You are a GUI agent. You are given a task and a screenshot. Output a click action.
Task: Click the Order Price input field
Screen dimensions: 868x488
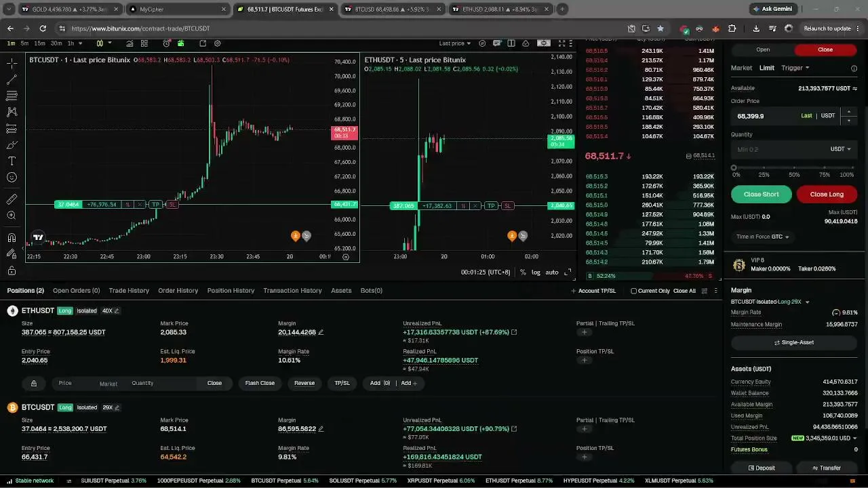point(785,116)
